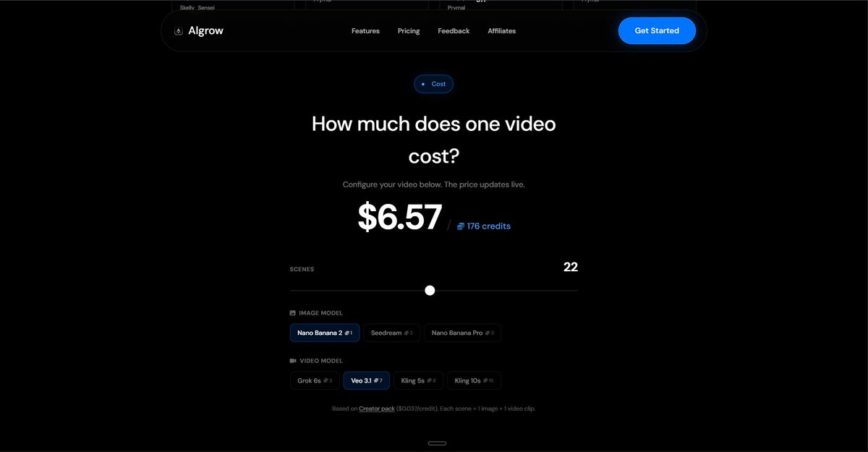Image resolution: width=868 pixels, height=452 pixels.
Task: Click the IMAGE MODEL label
Action: tap(321, 313)
